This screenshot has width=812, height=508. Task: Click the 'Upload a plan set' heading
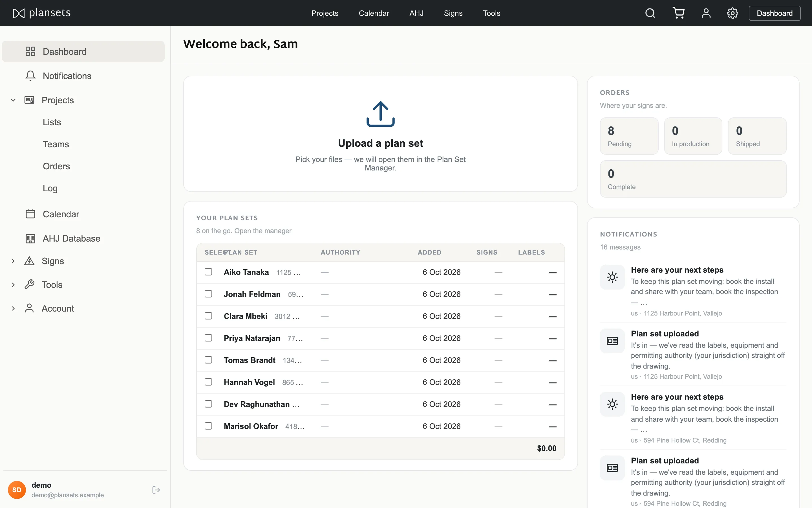(381, 143)
